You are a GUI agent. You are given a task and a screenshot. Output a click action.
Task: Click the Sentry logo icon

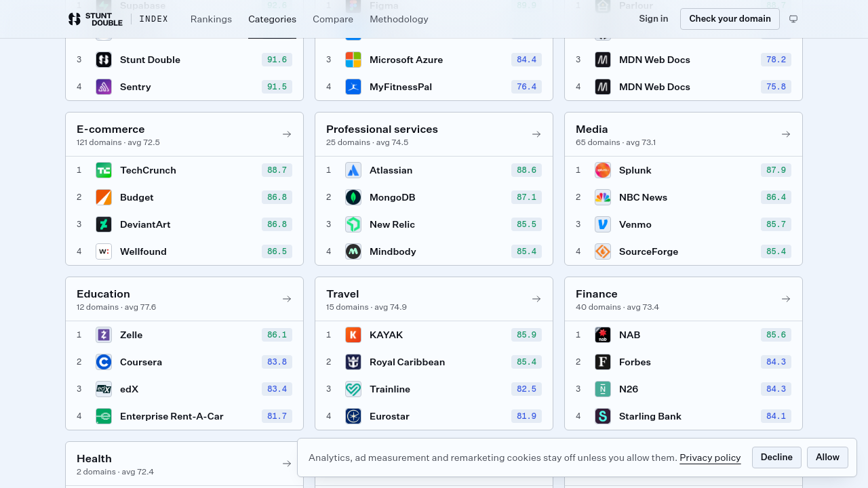coord(104,87)
